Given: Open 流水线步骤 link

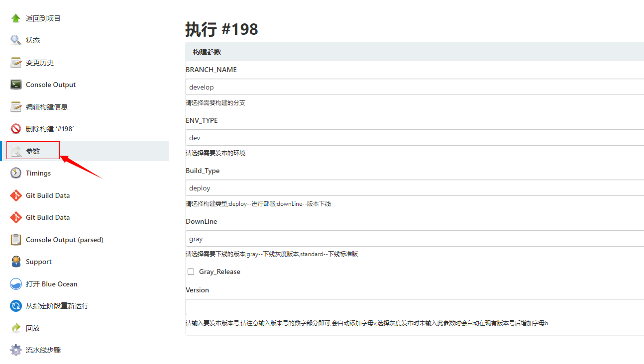Looking at the screenshot, I should coord(43,350).
